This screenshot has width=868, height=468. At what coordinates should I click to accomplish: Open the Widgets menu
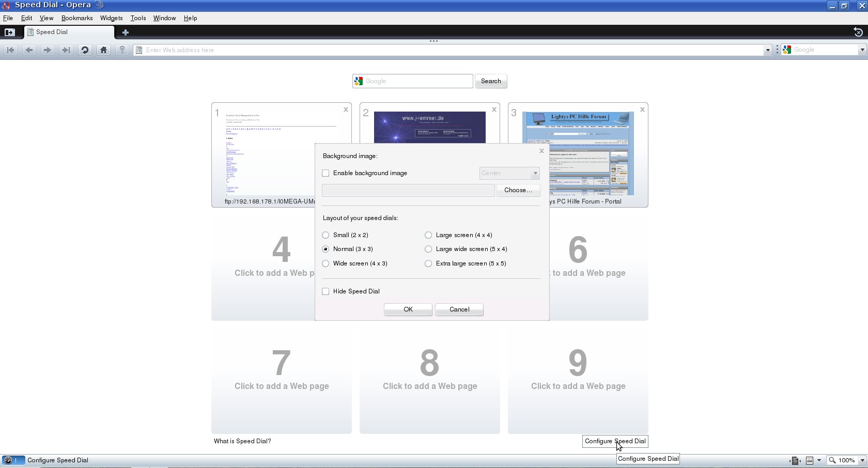(x=111, y=18)
